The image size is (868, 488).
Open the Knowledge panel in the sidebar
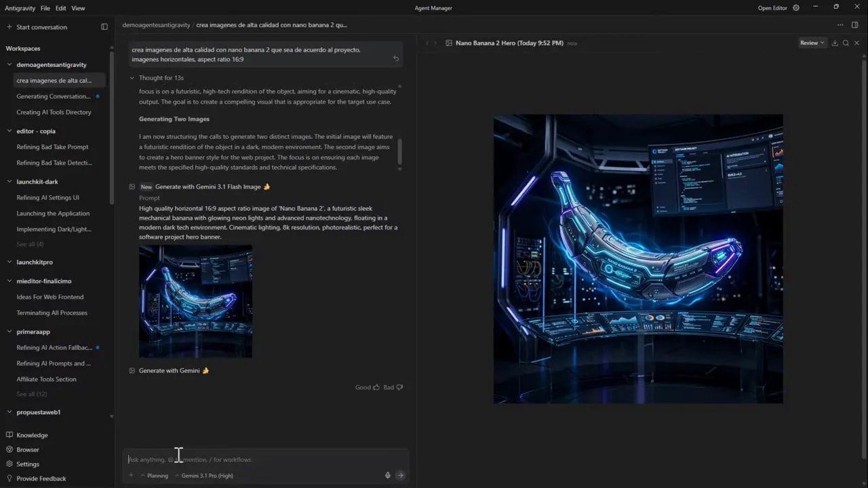(x=33, y=434)
